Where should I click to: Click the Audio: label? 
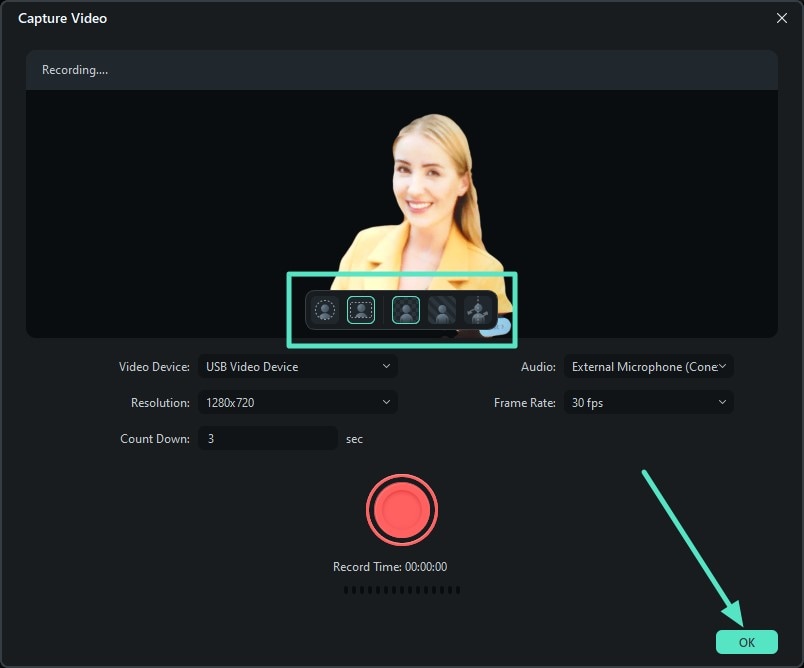click(x=538, y=367)
